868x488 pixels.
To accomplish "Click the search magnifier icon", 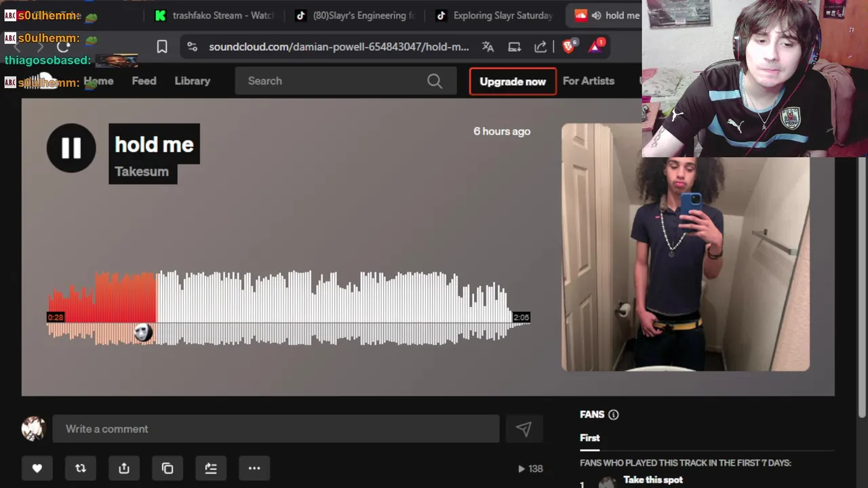I will [435, 81].
